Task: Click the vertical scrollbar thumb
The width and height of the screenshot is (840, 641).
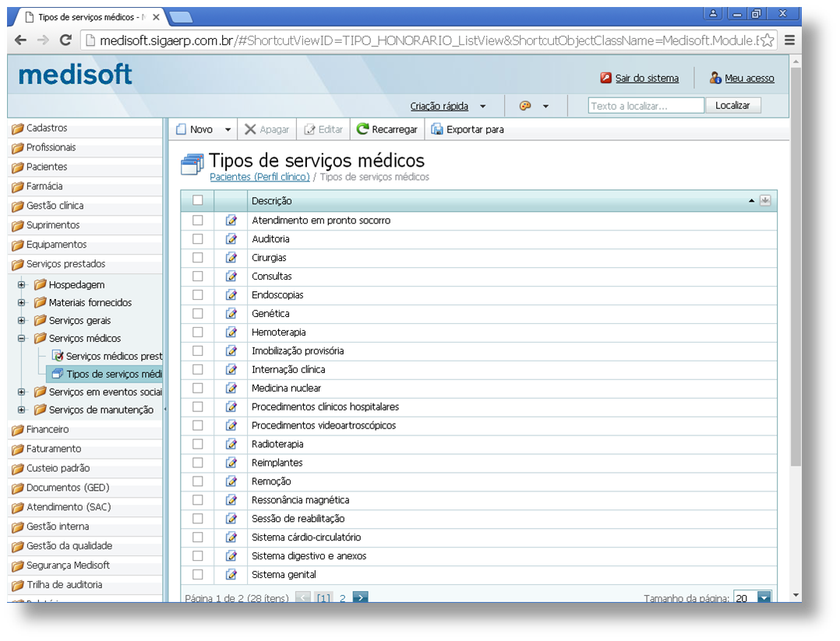Action: 796,265
